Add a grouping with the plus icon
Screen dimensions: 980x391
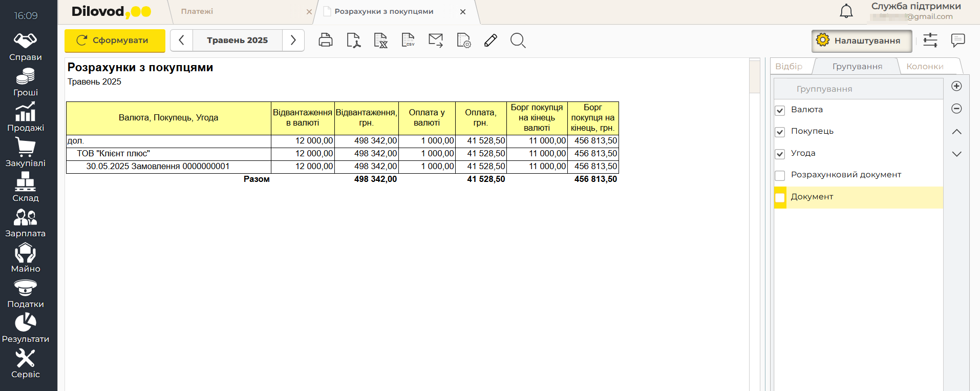pos(956,86)
